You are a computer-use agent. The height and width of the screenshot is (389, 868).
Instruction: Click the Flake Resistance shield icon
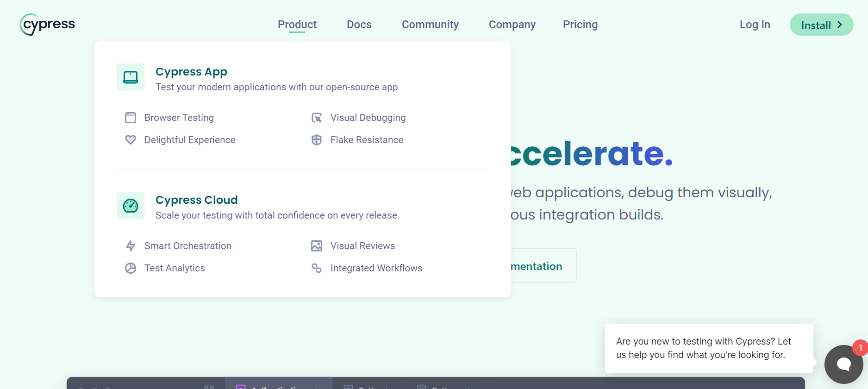[317, 140]
